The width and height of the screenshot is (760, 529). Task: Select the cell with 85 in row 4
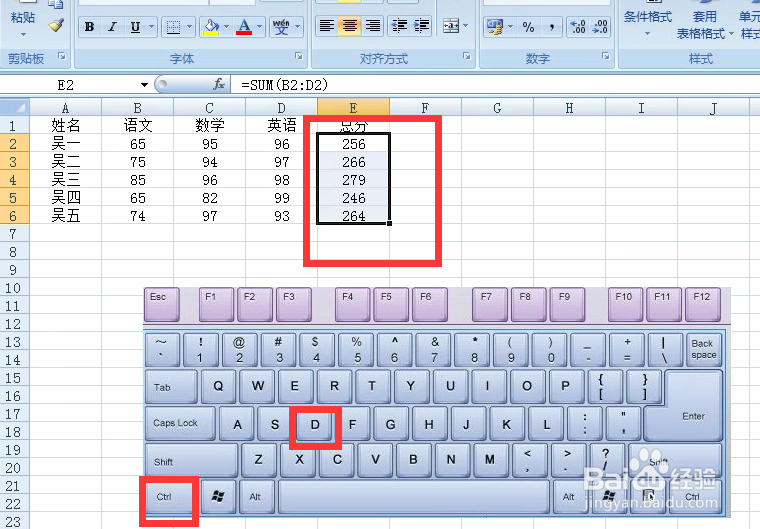[138, 180]
